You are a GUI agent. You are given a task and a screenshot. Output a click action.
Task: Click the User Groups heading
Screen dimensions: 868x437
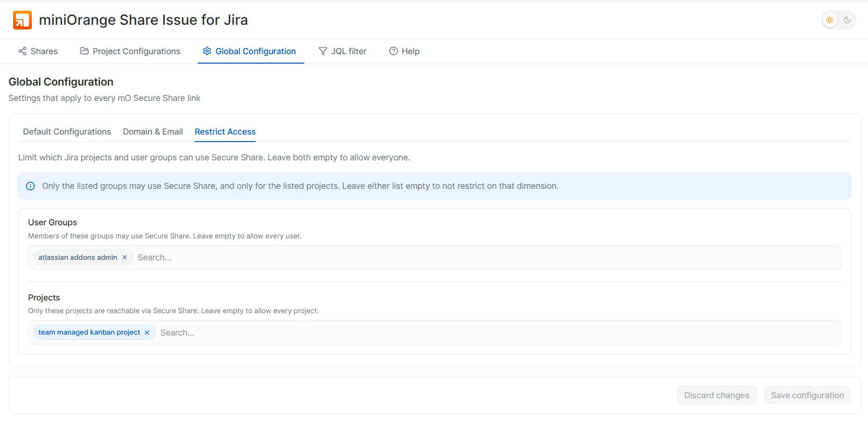coord(52,222)
